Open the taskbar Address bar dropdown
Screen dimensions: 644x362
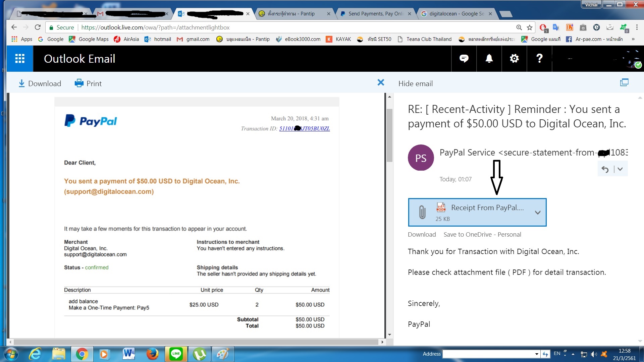point(537,354)
